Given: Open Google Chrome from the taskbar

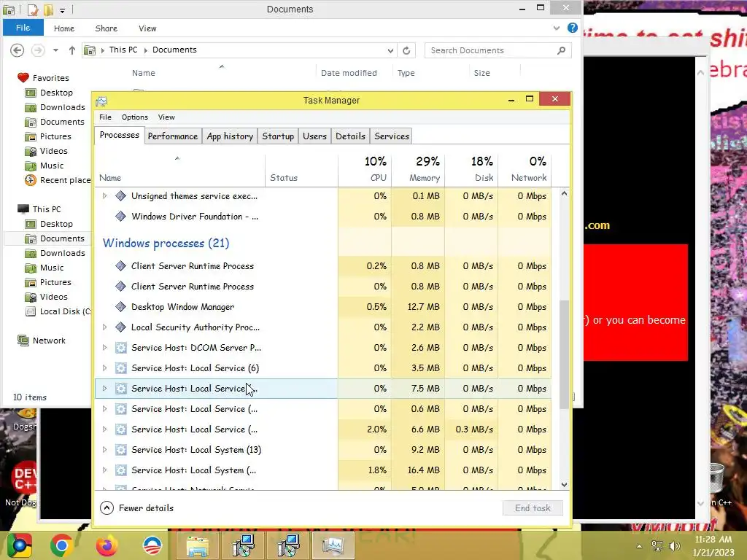Looking at the screenshot, I should [x=61, y=545].
